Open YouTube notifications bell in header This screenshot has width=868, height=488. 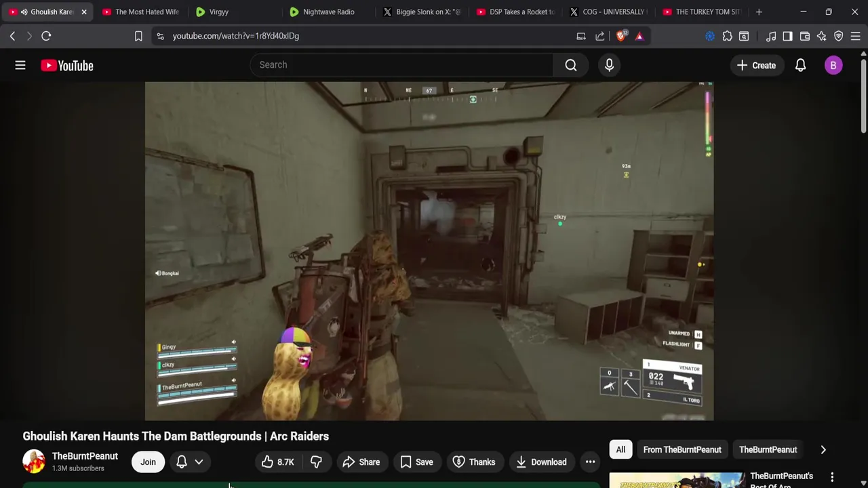coord(800,65)
